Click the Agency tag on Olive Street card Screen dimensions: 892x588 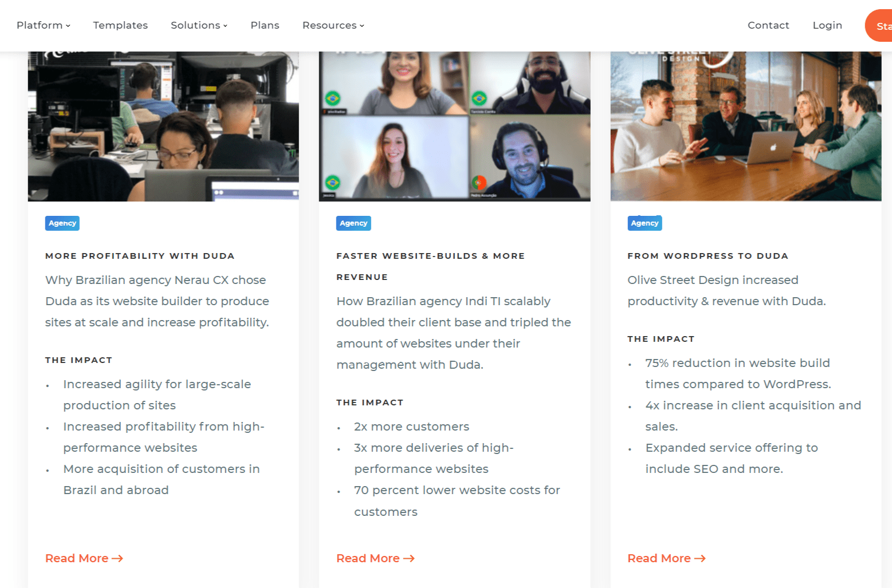(x=645, y=223)
